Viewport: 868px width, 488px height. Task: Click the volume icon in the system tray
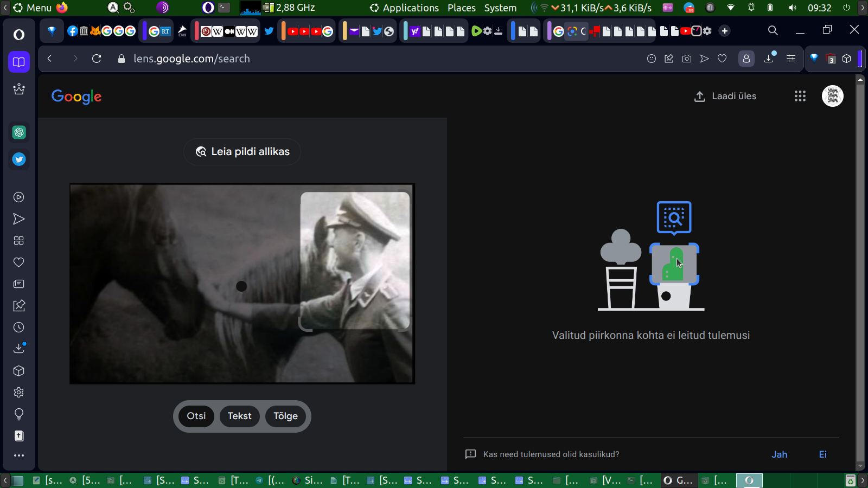click(x=793, y=8)
